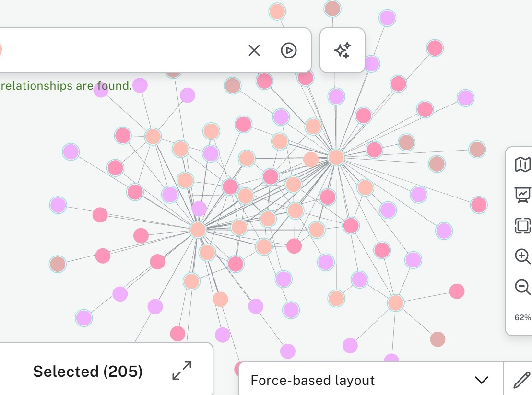Viewport: 532px width, 395px height.
Task: Open the AI copilot sparkles tool
Action: (x=342, y=49)
